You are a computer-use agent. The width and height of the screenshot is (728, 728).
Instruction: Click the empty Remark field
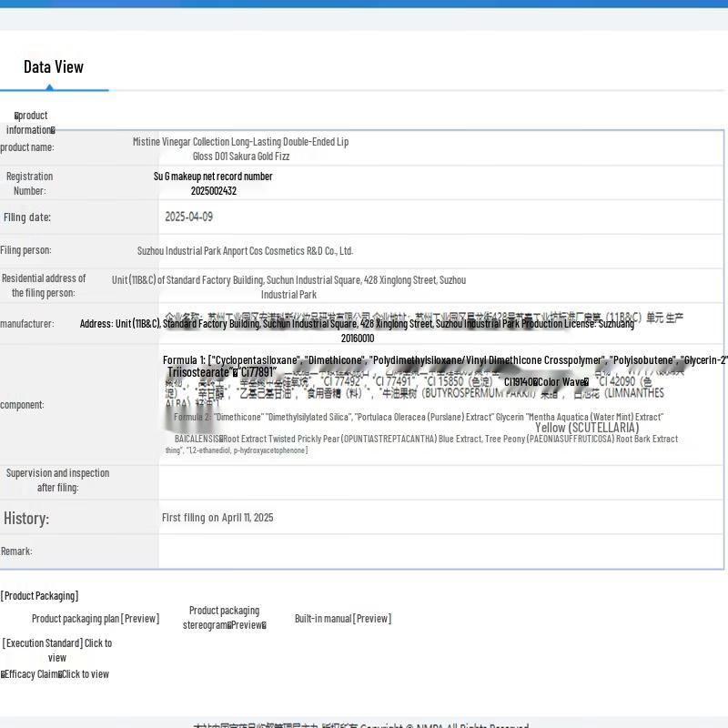(440, 551)
